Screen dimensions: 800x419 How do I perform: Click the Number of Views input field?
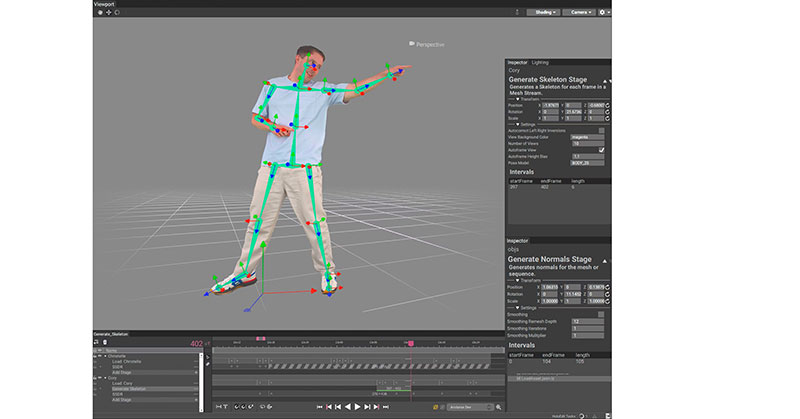click(x=588, y=143)
